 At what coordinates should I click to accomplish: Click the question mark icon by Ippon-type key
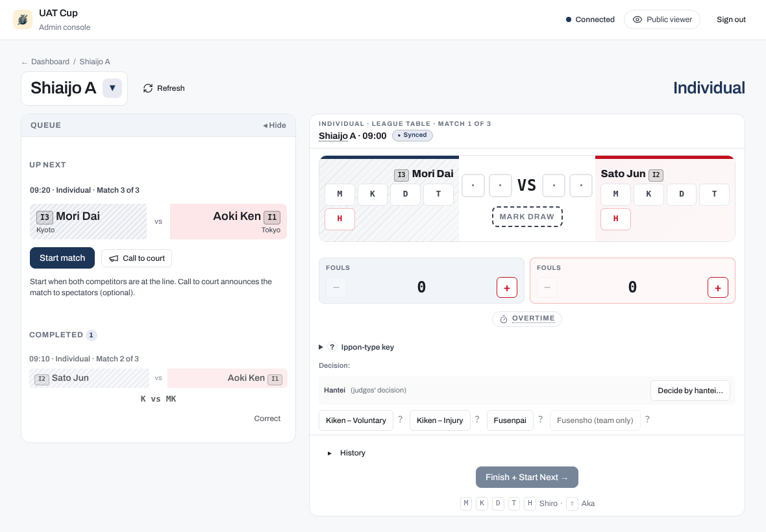coord(332,347)
